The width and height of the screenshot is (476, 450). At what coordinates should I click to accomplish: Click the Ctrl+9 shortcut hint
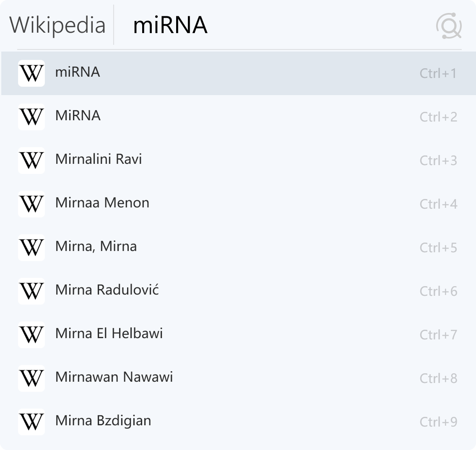pos(438,422)
